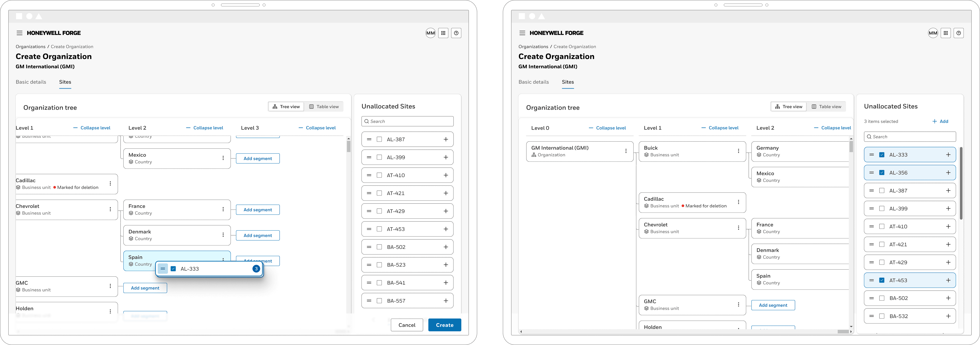Switch to Basic details tab, right screen
The height and width of the screenshot is (345, 980).
[534, 82]
